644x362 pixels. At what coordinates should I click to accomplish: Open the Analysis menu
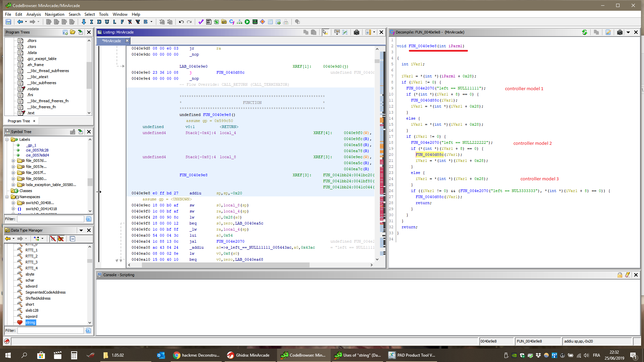point(34,14)
